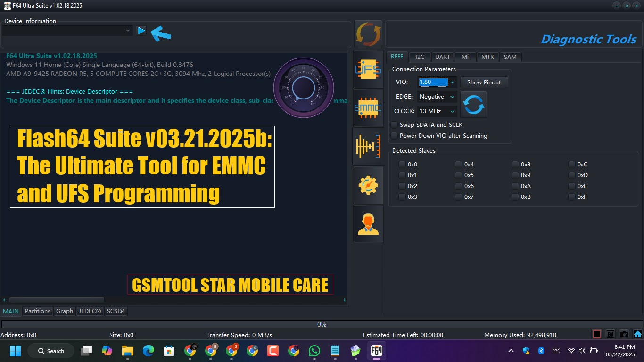Viewport: 644px width, 362px height.
Task: Open the SCSI® tab
Action: [x=116, y=311]
